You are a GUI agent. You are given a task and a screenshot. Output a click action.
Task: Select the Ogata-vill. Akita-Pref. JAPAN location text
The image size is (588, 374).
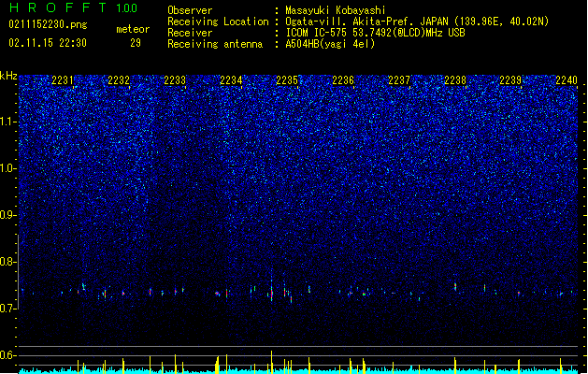[417, 22]
